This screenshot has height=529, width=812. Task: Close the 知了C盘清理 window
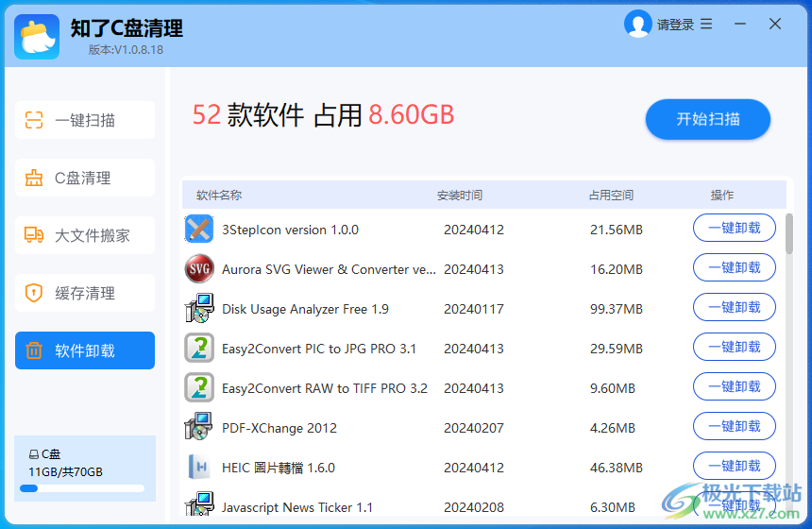[x=775, y=24]
